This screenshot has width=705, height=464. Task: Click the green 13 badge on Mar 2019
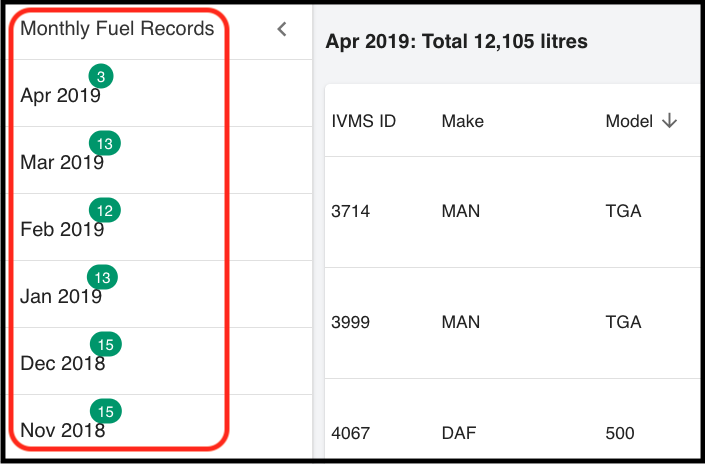click(x=105, y=144)
